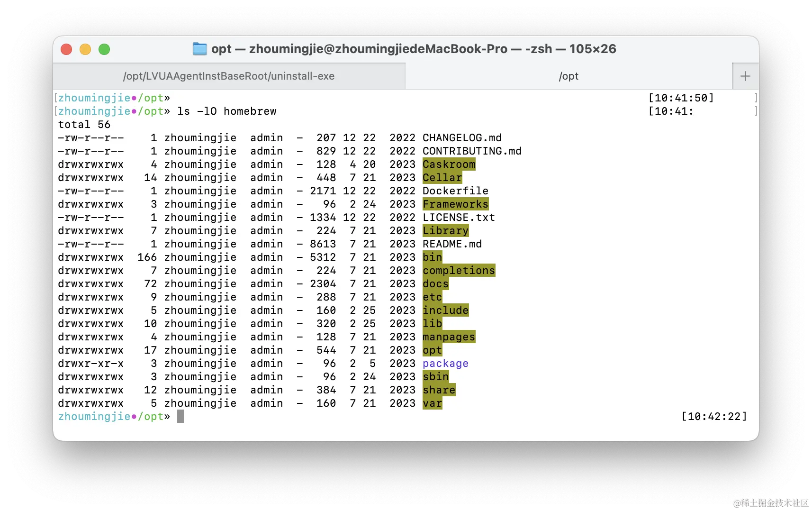The image size is (812, 511).
Task: Click the sbin directory name
Action: (x=436, y=377)
